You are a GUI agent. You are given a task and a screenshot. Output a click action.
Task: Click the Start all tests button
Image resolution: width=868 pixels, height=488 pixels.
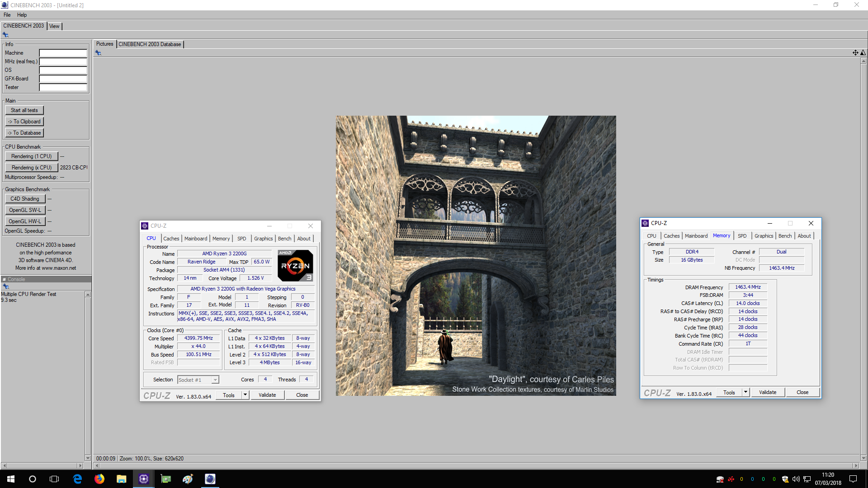[24, 110]
